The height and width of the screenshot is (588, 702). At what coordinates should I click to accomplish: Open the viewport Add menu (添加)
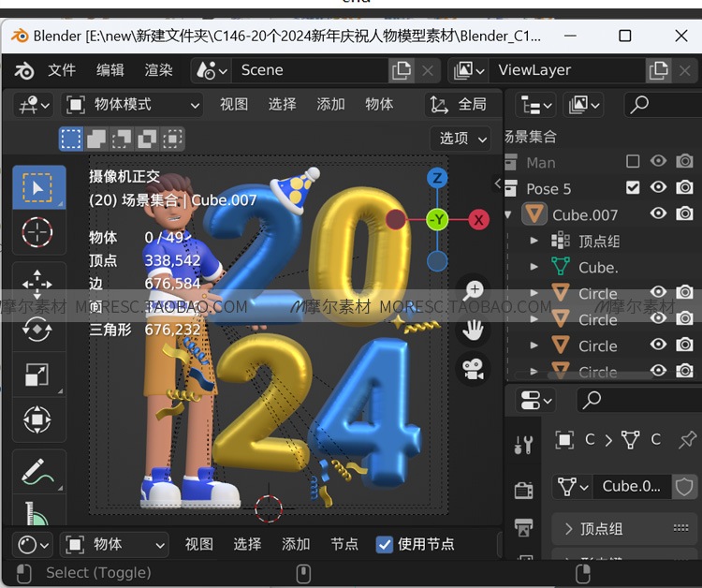click(x=330, y=105)
